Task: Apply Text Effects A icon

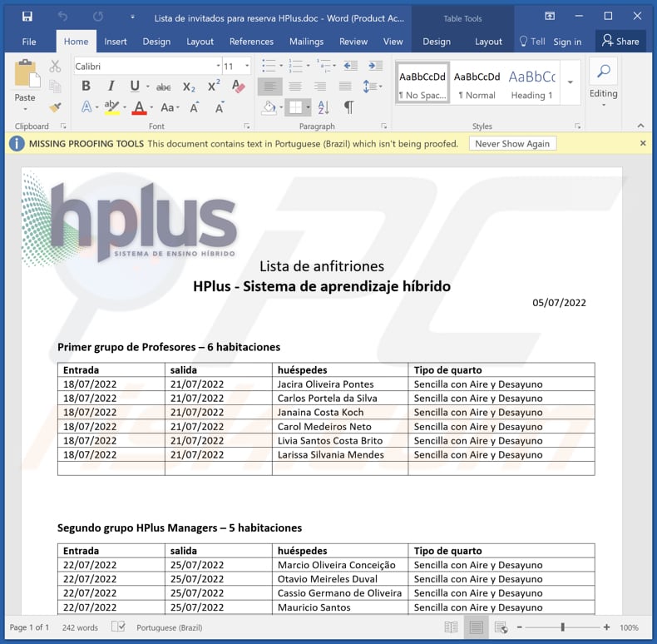Action: tap(86, 107)
